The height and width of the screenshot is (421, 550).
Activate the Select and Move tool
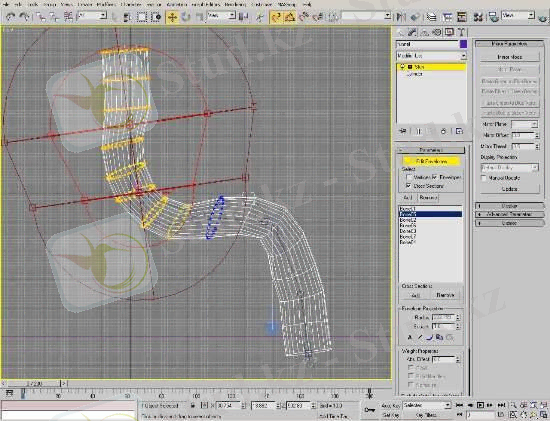point(172,17)
